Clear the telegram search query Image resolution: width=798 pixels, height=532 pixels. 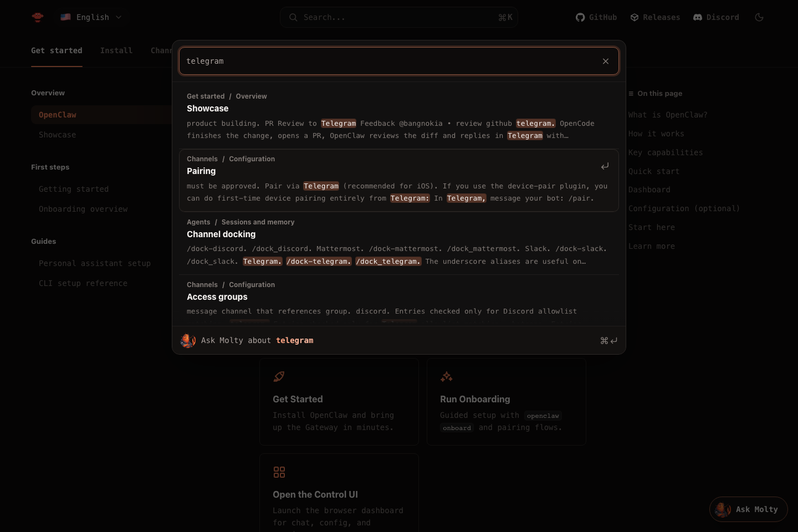pyautogui.click(x=606, y=61)
